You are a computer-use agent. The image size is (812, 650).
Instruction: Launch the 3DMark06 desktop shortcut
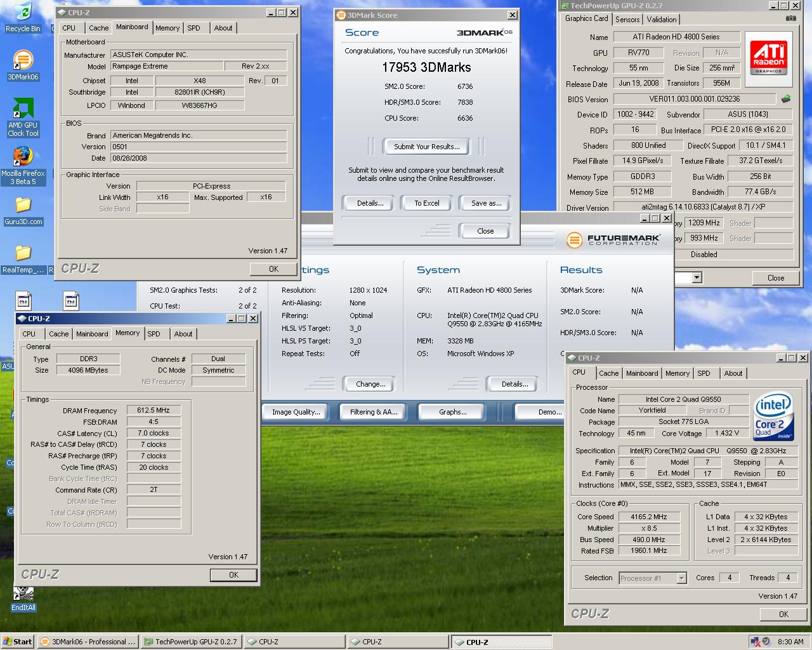[x=23, y=65]
